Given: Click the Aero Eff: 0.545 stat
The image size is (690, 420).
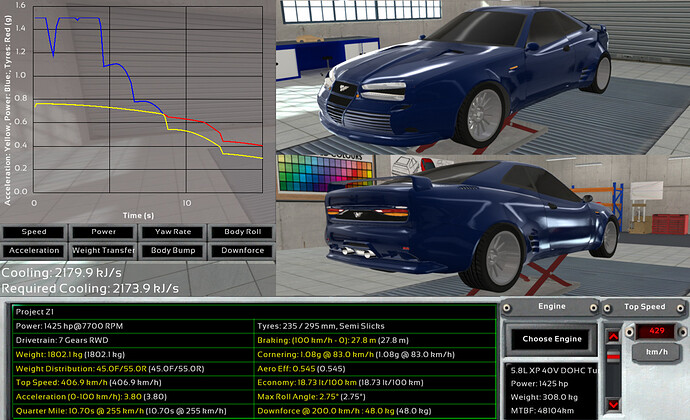Looking at the screenshot, I should click(375, 368).
